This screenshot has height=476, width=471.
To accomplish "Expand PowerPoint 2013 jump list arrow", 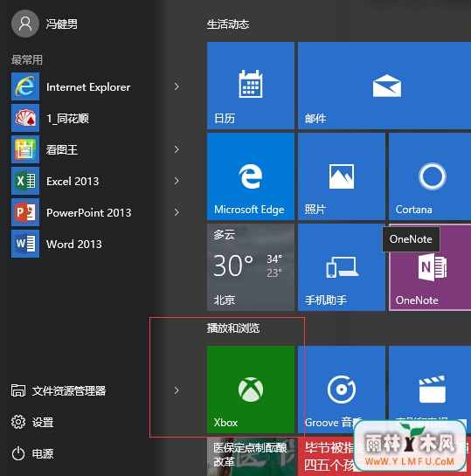I will (x=177, y=212).
